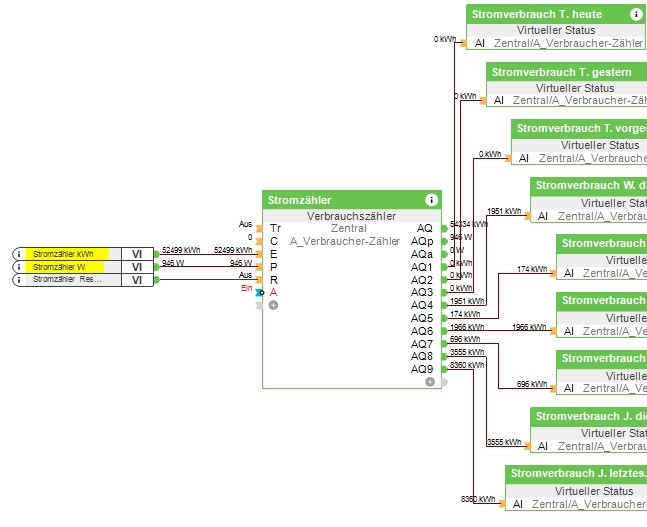Select the R input of Stromzähler
This screenshot has height=527, width=647.
274,280
